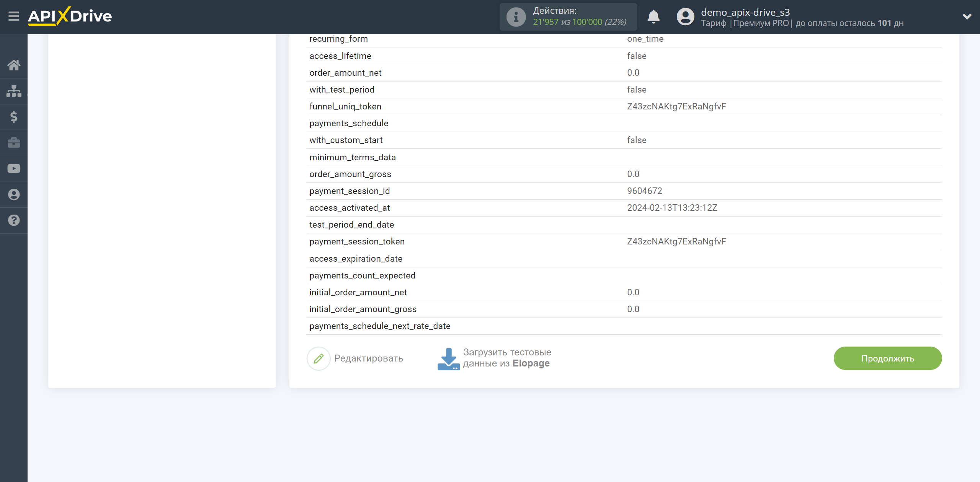Load test data from Elopage
Image resolution: width=980 pixels, height=482 pixels.
[x=507, y=358]
